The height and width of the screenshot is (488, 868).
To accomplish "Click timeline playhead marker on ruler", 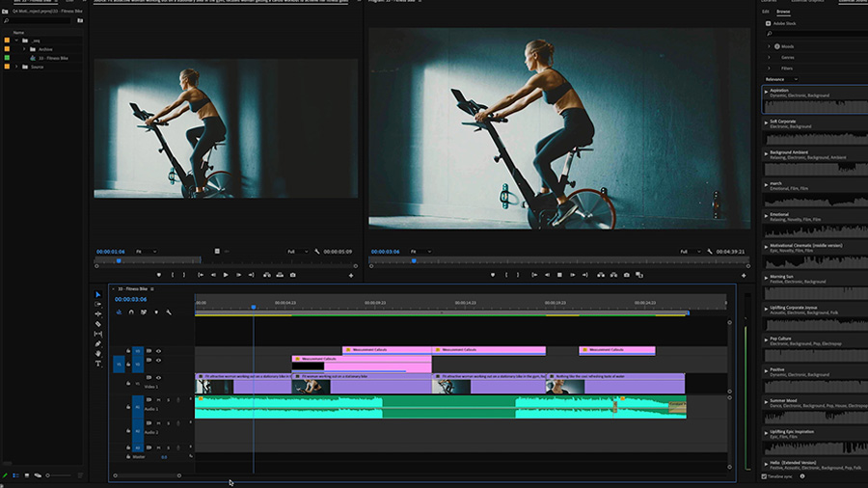I will click(x=254, y=307).
